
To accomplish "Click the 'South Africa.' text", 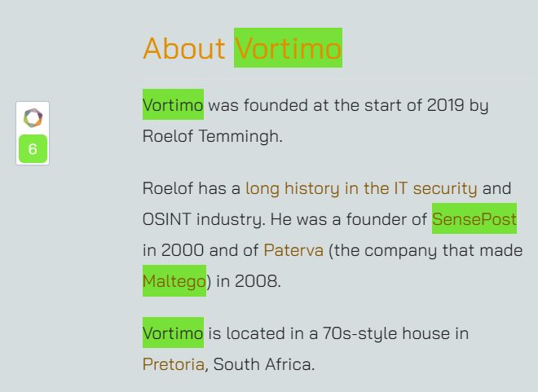I will (264, 364).
